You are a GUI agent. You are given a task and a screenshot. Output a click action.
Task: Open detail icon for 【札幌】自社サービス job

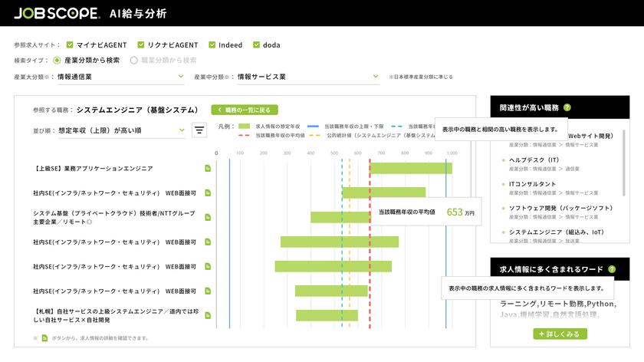click(208, 315)
